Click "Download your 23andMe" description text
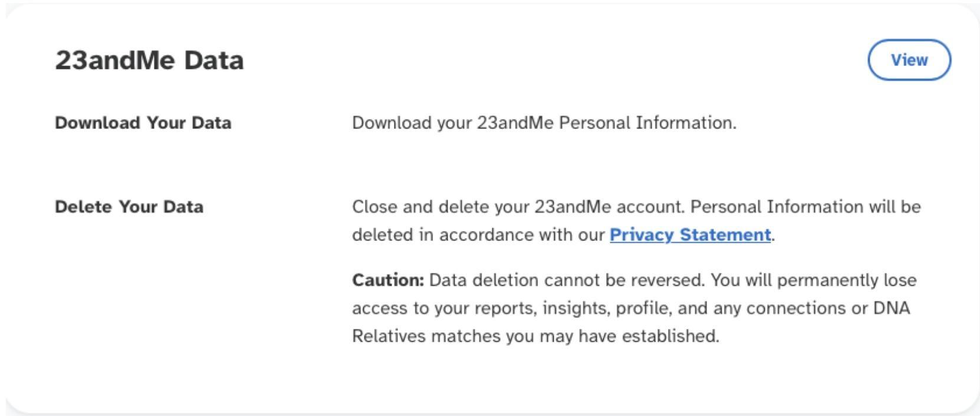This screenshot has height=416, width=980. click(454, 123)
